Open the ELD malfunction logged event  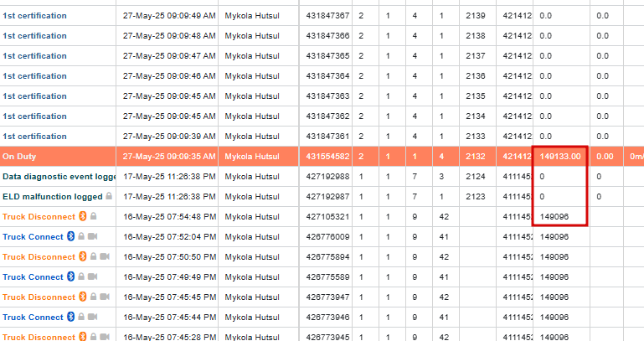(53, 197)
